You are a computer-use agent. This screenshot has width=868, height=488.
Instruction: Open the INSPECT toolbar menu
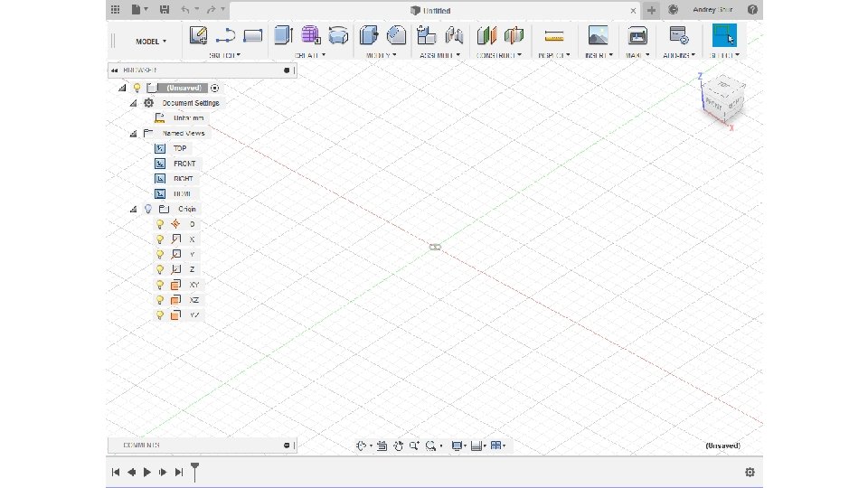[554, 55]
